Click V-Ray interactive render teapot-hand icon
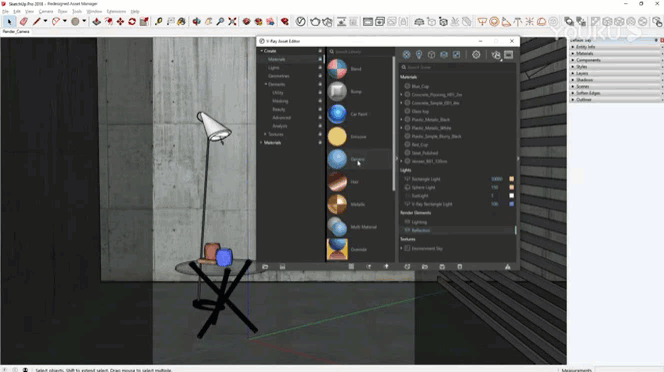Image resolution: width=664 pixels, height=372 pixels. click(327, 21)
